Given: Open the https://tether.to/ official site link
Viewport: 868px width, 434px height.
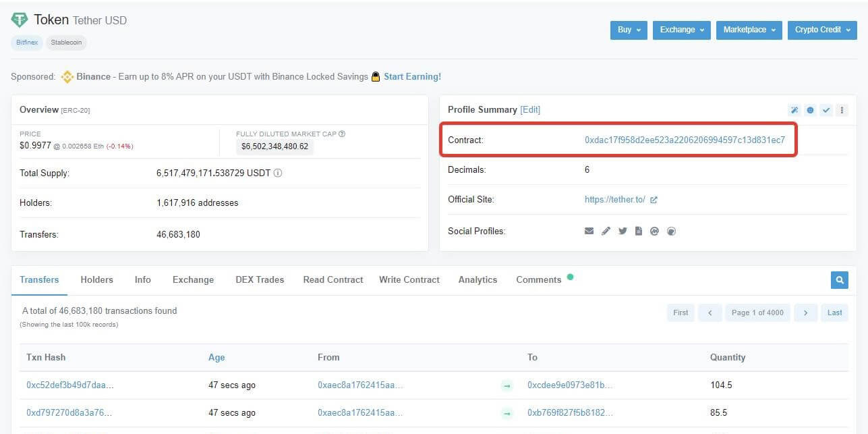Looking at the screenshot, I should point(615,200).
